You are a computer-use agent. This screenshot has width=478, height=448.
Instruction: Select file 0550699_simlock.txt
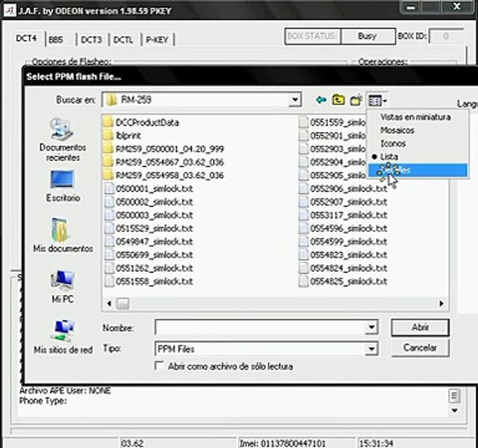coord(149,254)
